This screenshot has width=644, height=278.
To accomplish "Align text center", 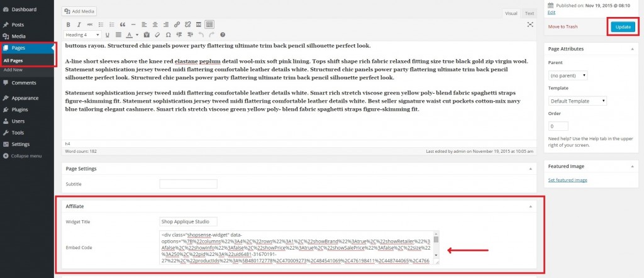I will pyautogui.click(x=155, y=25).
